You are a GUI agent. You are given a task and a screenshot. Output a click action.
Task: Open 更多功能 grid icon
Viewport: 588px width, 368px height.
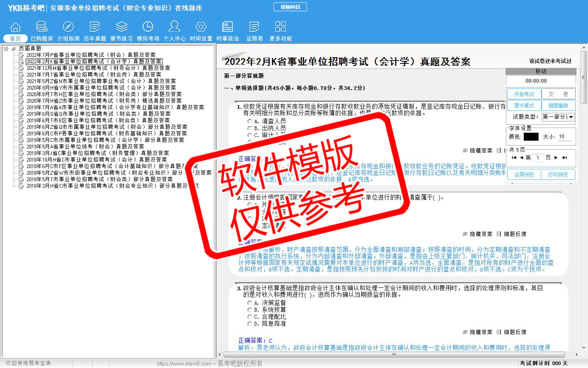coord(281,27)
